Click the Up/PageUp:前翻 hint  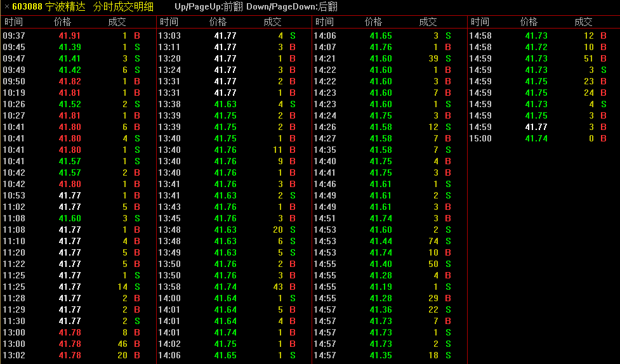click(209, 7)
